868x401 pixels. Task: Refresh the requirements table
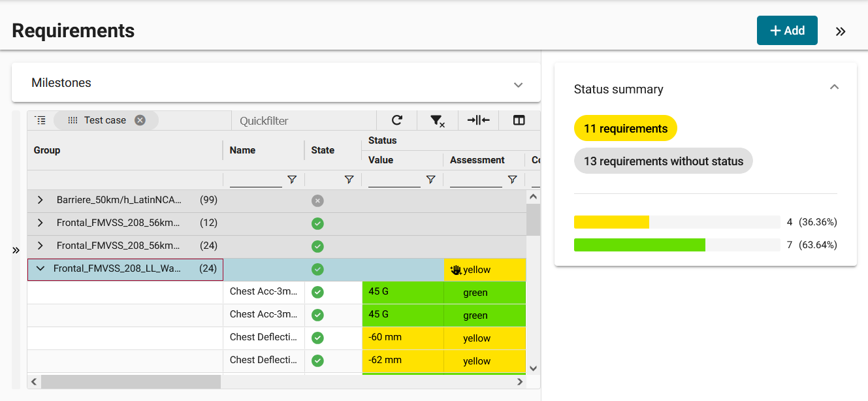(397, 120)
